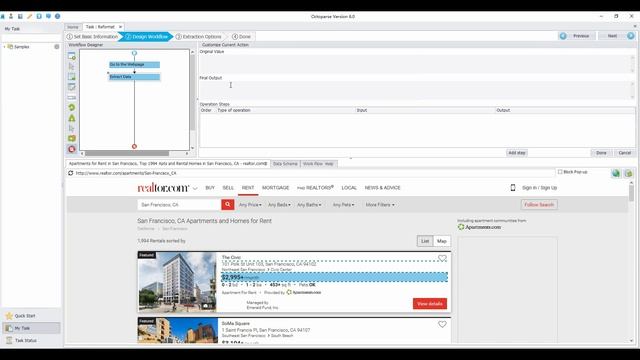Click the user account icon in top toolbar
640x360 pixels.
[11, 16]
